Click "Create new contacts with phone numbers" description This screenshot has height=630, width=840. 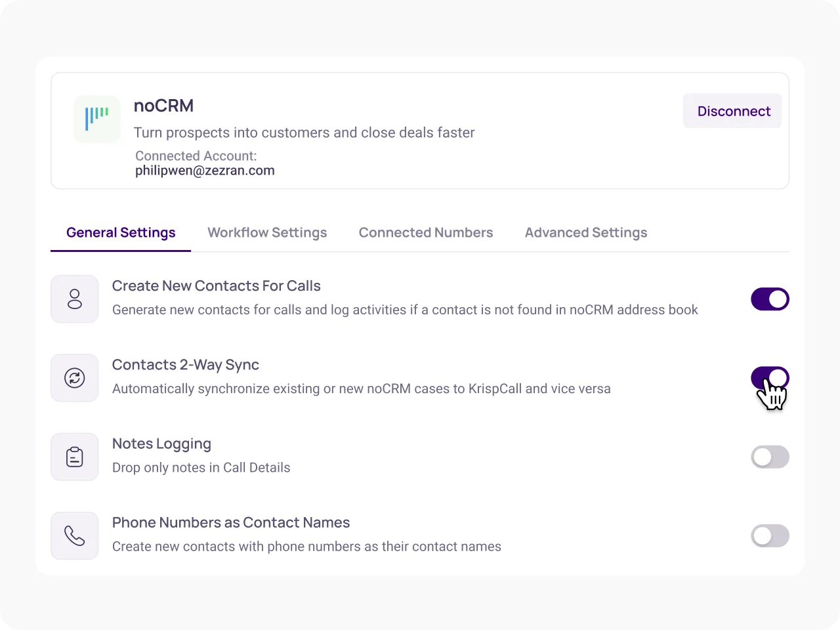[306, 546]
